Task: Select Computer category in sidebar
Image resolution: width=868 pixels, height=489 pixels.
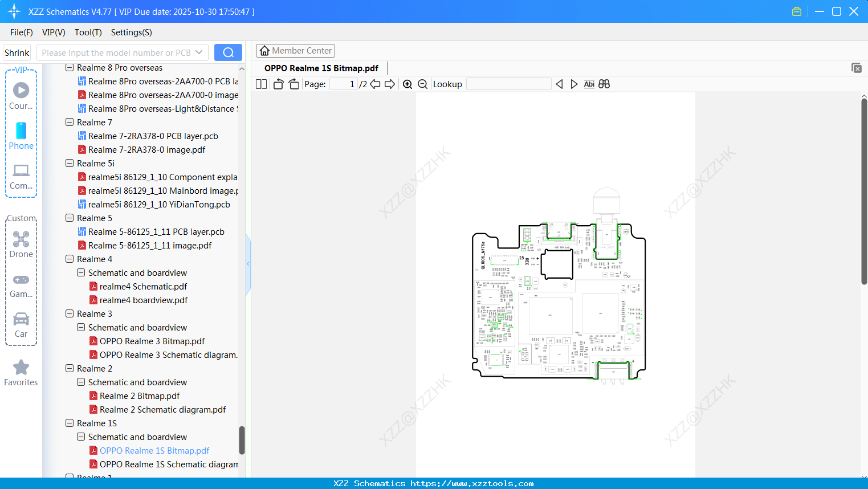Action: tap(21, 177)
